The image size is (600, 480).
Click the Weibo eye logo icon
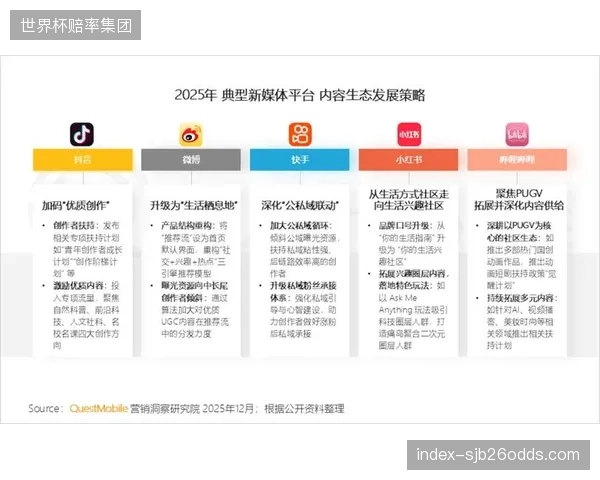pos(191,135)
